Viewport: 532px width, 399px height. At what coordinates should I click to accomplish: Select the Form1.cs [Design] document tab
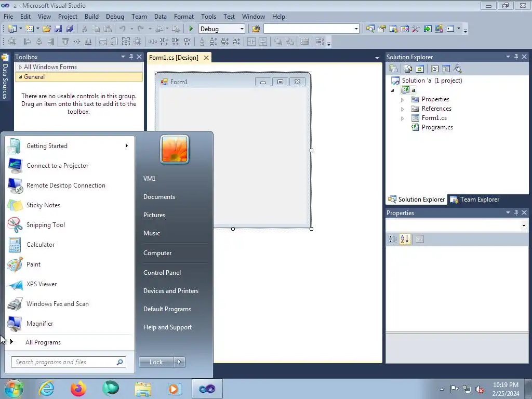pos(174,57)
